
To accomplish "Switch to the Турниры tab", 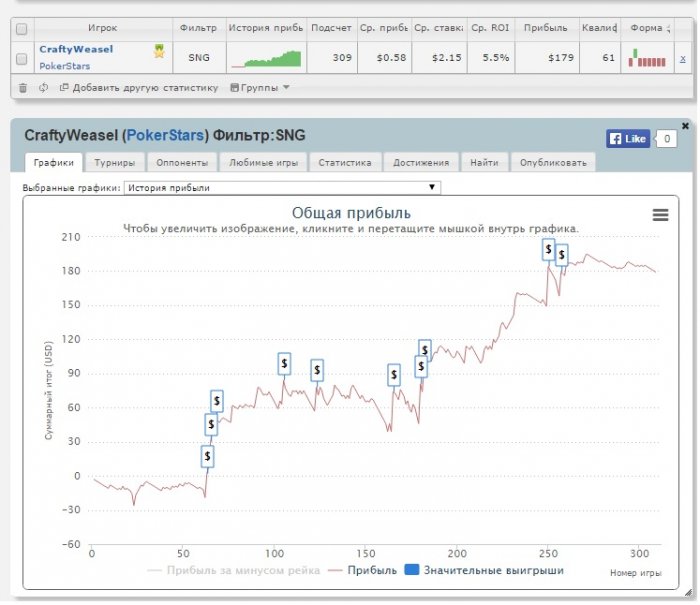I will (115, 162).
